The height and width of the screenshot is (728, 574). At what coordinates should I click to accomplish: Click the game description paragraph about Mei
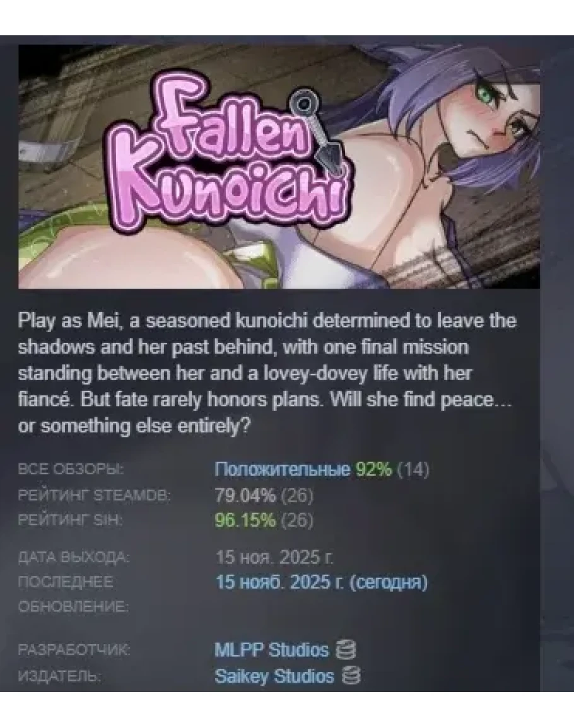[x=267, y=373]
